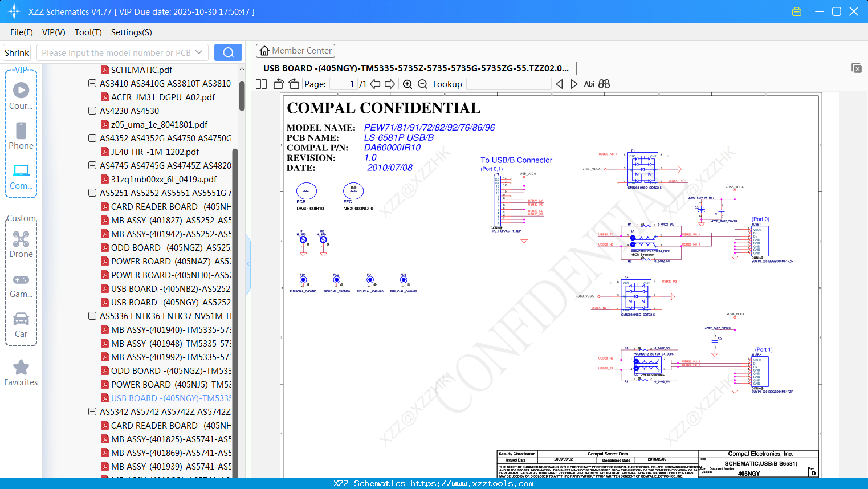Image resolution: width=868 pixels, height=489 pixels.
Task: Zoom in on the schematic
Action: [407, 84]
